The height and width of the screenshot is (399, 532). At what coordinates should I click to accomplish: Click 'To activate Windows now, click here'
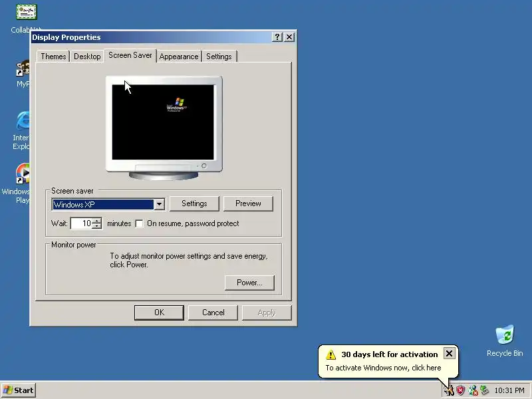(384, 368)
